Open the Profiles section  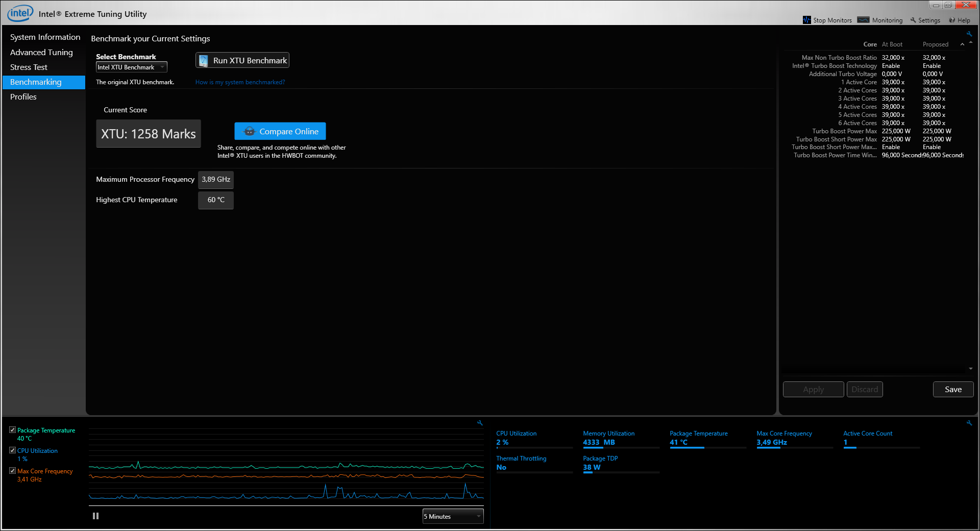pos(23,97)
